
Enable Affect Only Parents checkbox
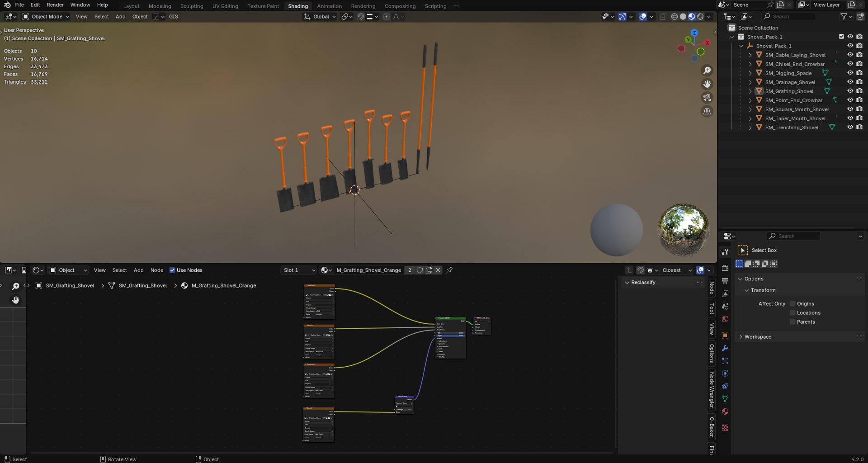pyautogui.click(x=793, y=322)
